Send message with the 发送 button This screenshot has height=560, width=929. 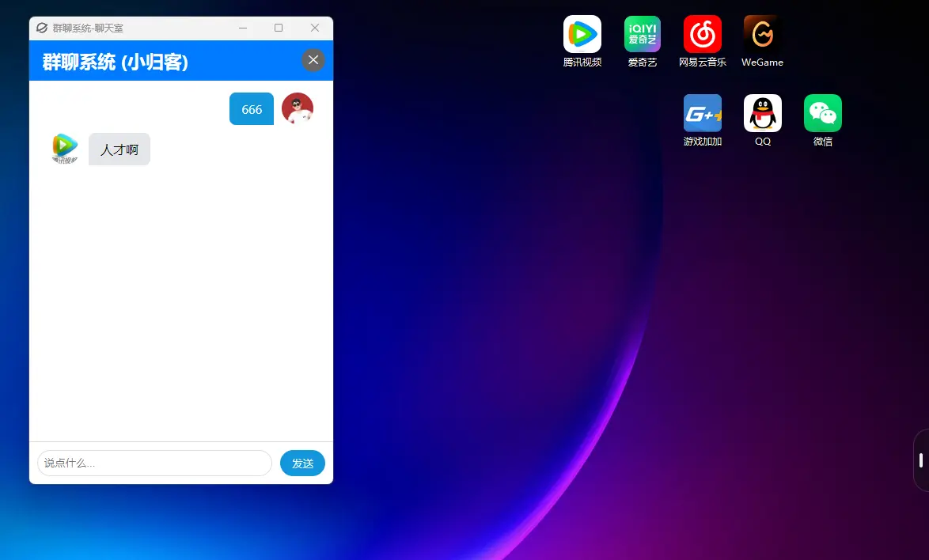(302, 463)
